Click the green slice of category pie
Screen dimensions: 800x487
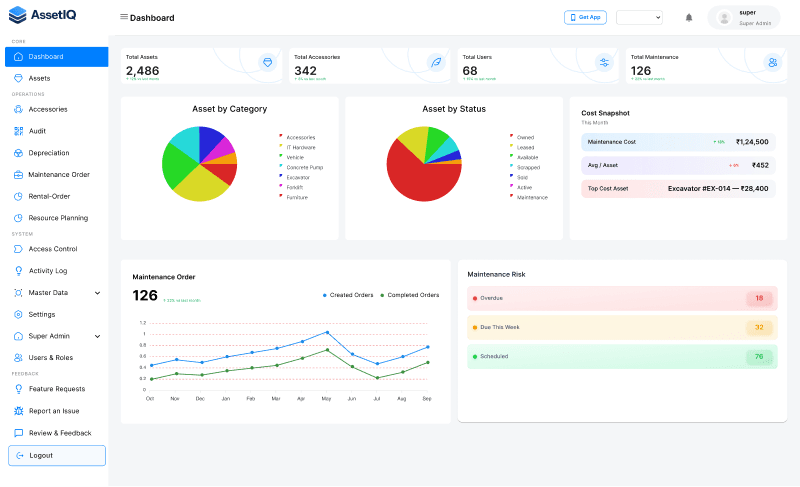click(177, 166)
